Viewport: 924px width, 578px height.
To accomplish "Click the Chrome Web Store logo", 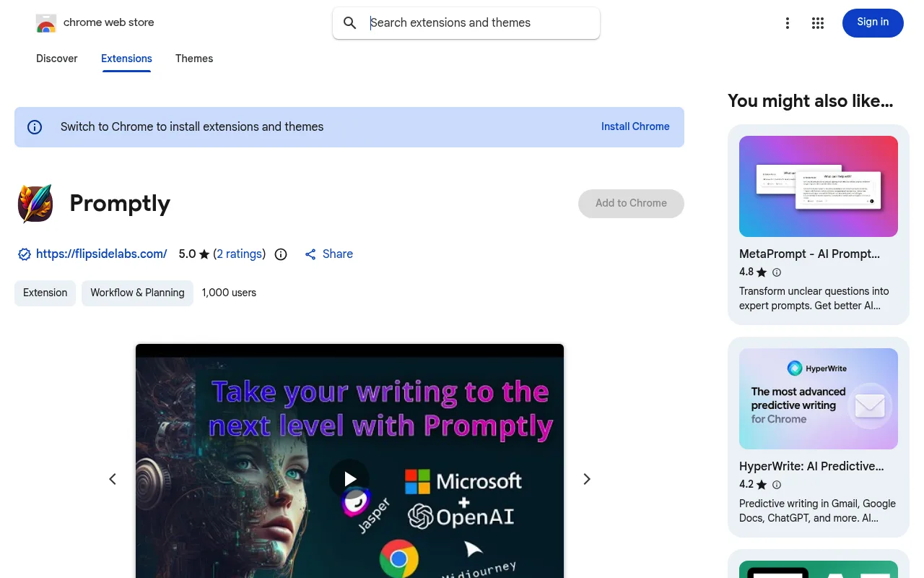I will point(46,23).
